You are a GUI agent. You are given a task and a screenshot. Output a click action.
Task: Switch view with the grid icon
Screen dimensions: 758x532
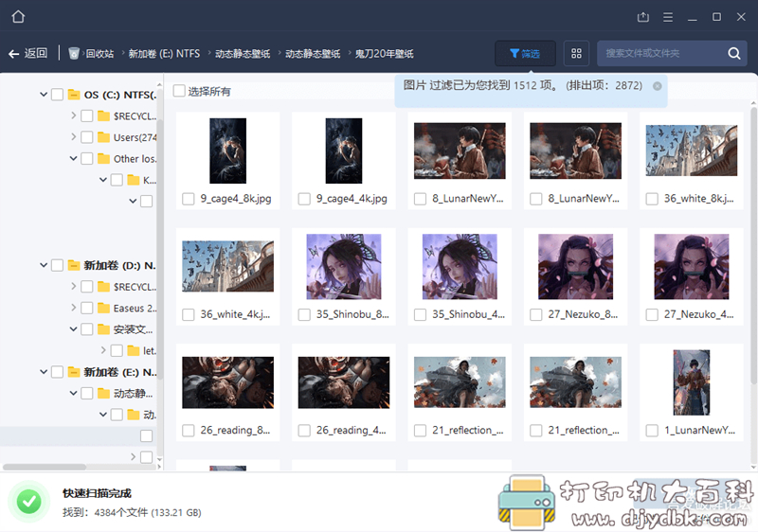tap(576, 54)
